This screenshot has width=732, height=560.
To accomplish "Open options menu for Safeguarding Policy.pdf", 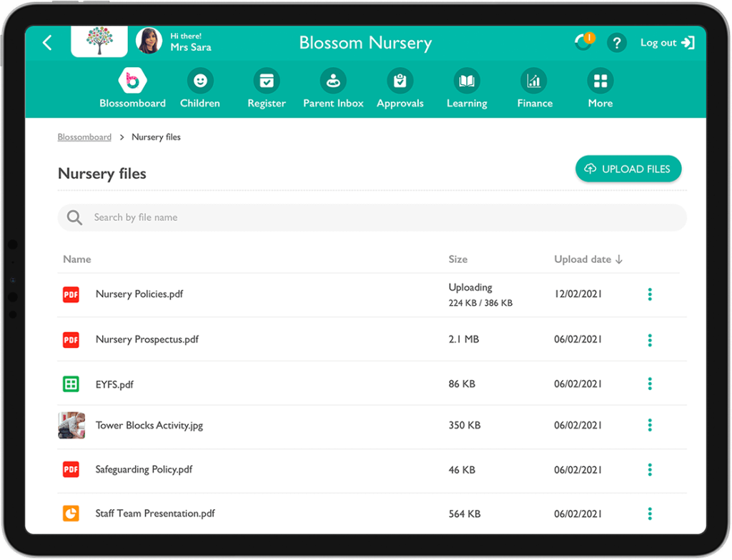I will click(650, 469).
